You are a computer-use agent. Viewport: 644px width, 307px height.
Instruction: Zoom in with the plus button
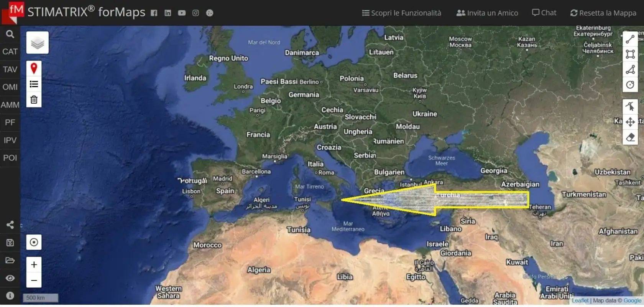pyautogui.click(x=34, y=264)
